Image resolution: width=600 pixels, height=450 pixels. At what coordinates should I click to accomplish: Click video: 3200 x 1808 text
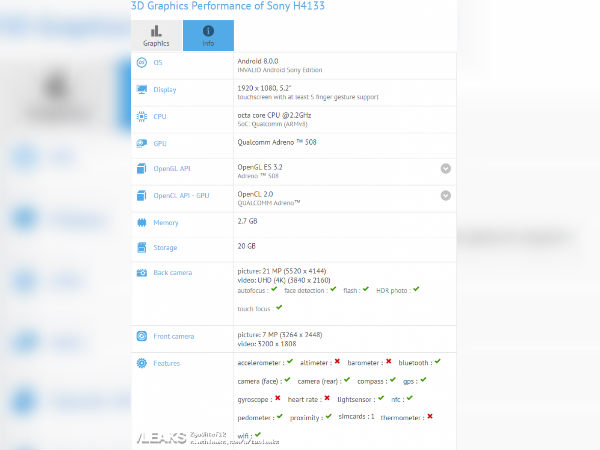pyautogui.click(x=267, y=344)
